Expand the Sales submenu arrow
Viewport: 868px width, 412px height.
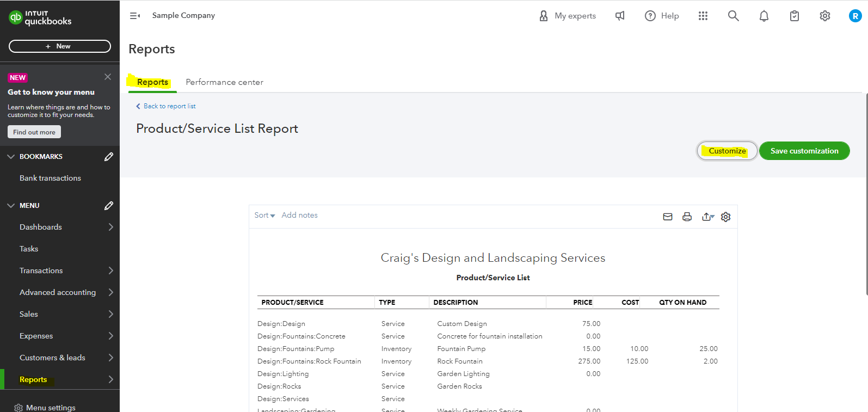tap(111, 314)
